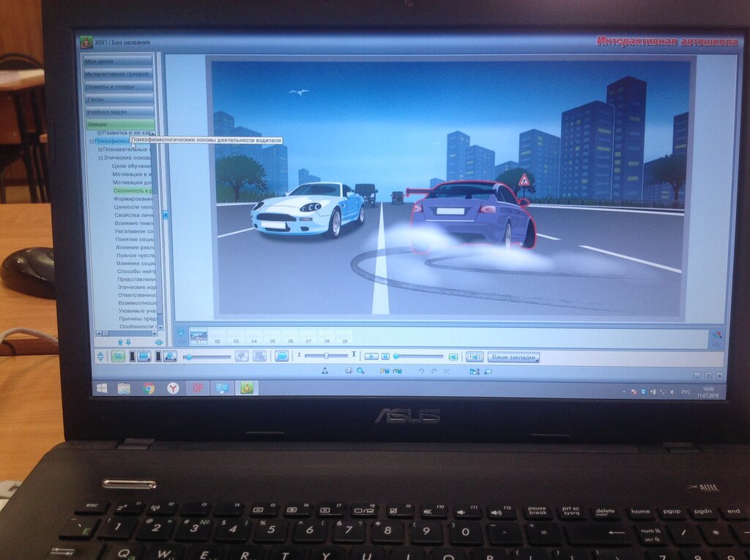Viewport: 750px width, 560px height.
Task: Click the colored pin icon right of slide strip
Action: 716,335
